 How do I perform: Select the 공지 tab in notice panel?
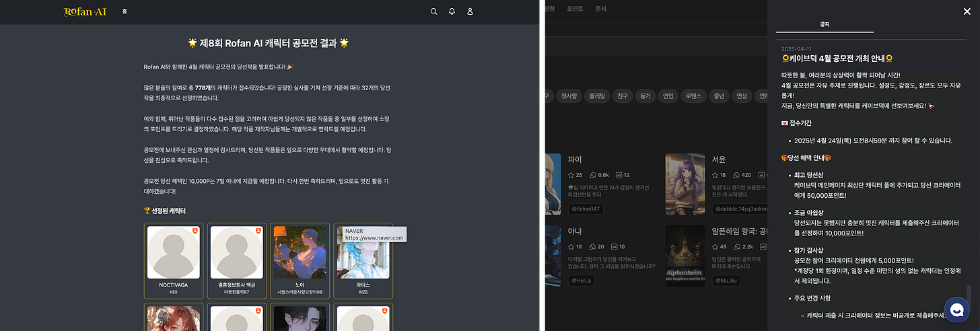point(825,24)
